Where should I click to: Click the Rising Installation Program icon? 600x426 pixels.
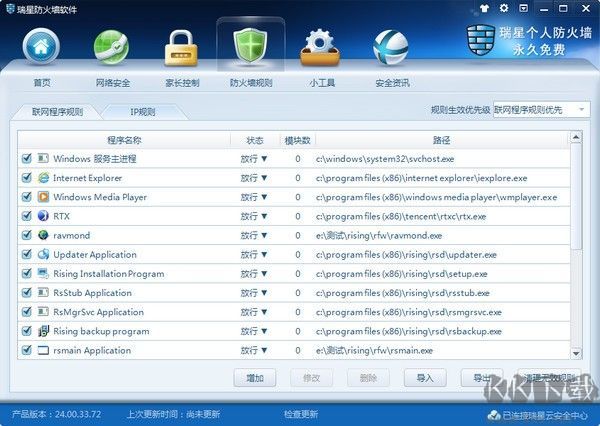(x=43, y=273)
